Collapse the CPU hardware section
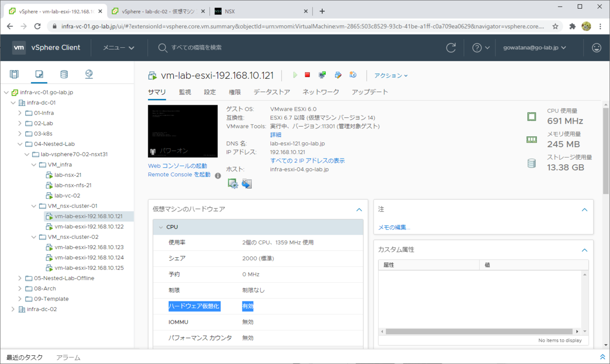This screenshot has height=364, width=610. click(x=161, y=227)
